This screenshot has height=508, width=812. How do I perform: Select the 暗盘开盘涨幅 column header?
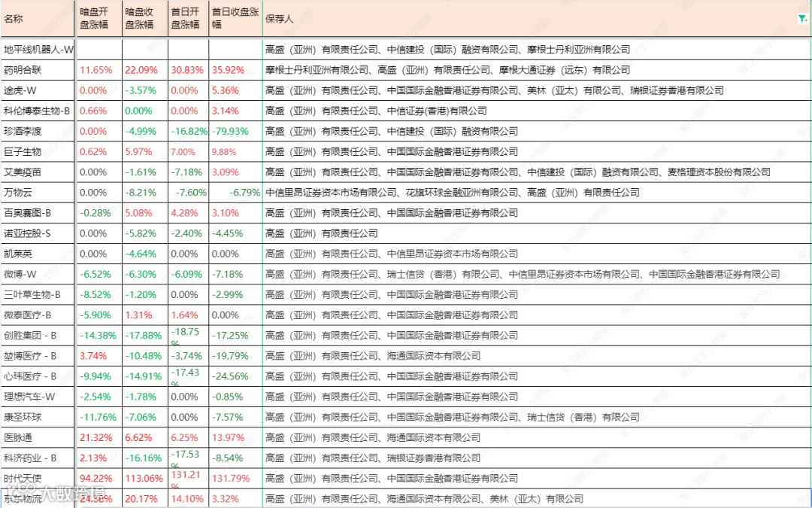[x=99, y=19]
